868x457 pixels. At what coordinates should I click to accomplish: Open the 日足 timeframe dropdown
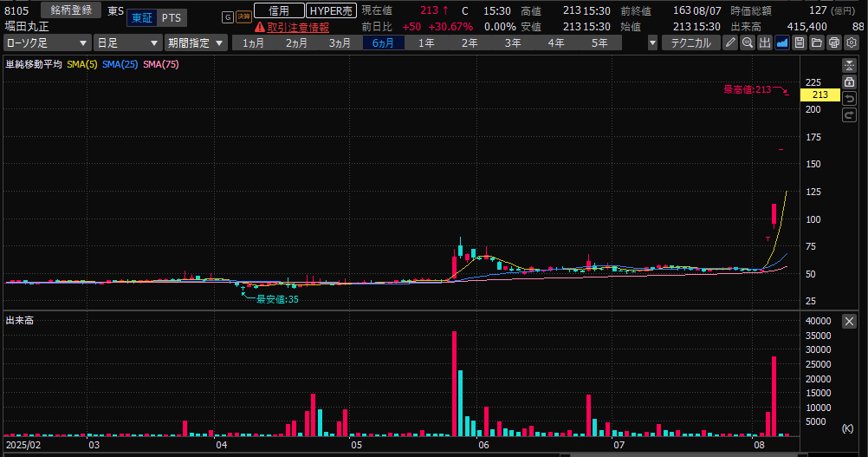[x=127, y=42]
